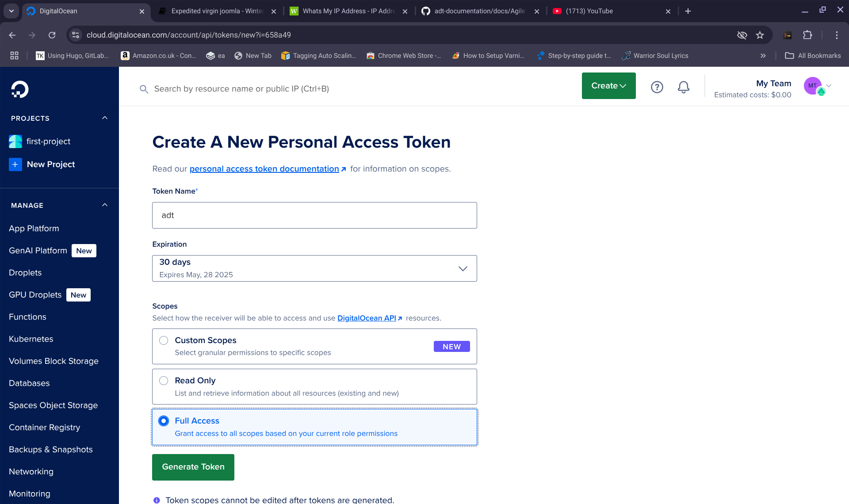Collapse the PROJECTS sidebar section
The height and width of the screenshot is (504, 849).
pos(105,118)
